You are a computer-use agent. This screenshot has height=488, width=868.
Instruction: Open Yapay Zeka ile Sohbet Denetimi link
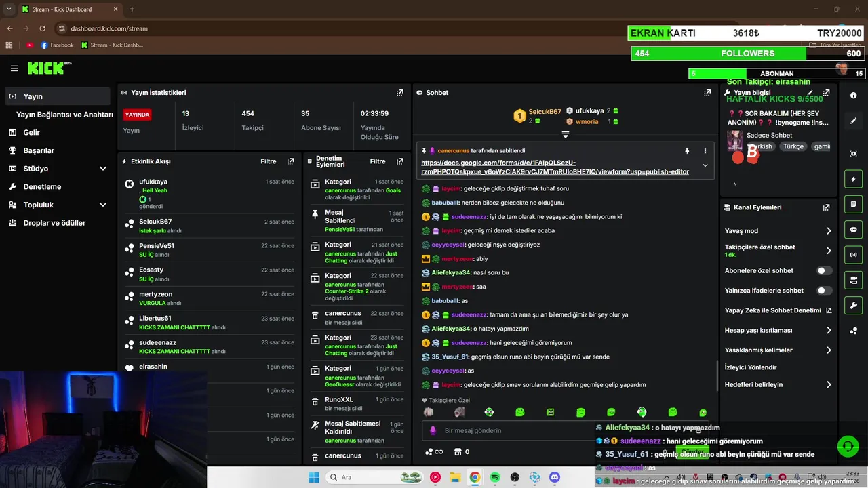[x=778, y=310]
